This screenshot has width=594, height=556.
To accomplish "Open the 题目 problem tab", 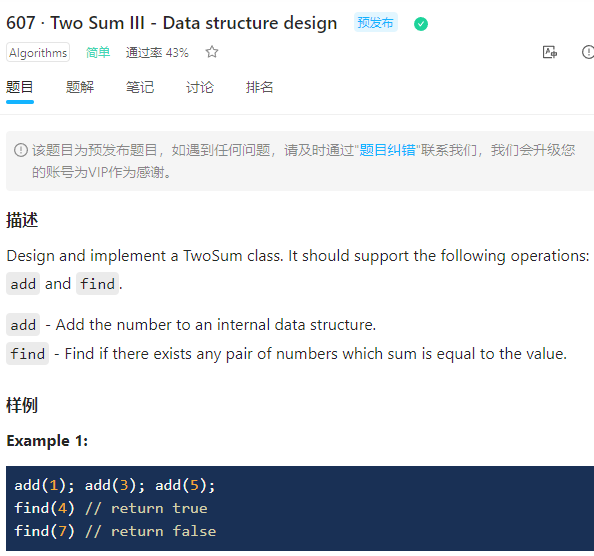I will (20, 87).
